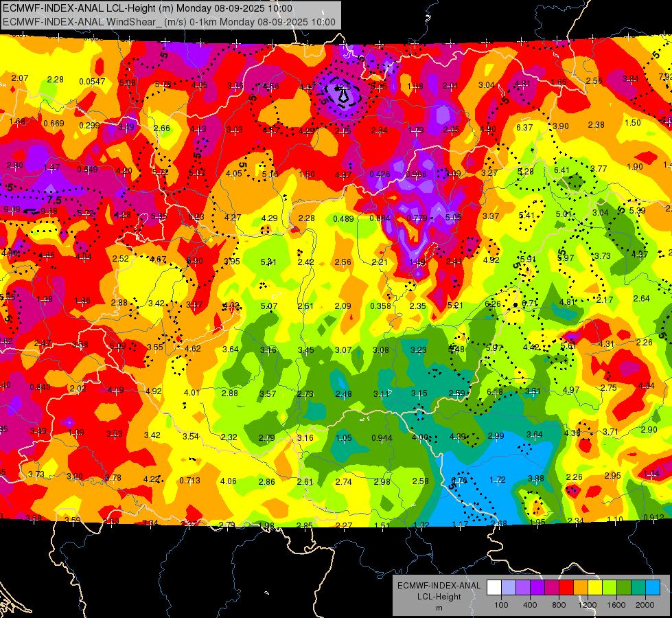Screen dimensions: 672x618
Task: Click the magenta legend swatch
Action: 552,588
